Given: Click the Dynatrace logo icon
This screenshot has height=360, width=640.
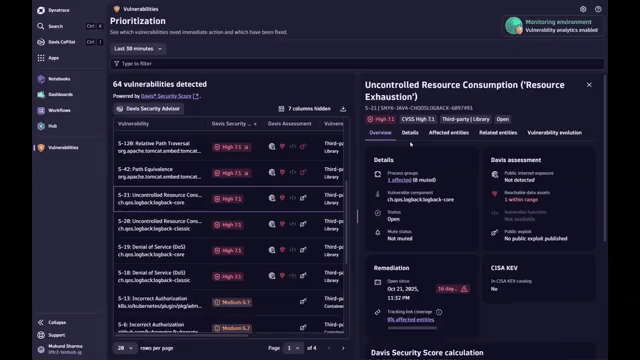Looking at the screenshot, I should pos(41,10).
